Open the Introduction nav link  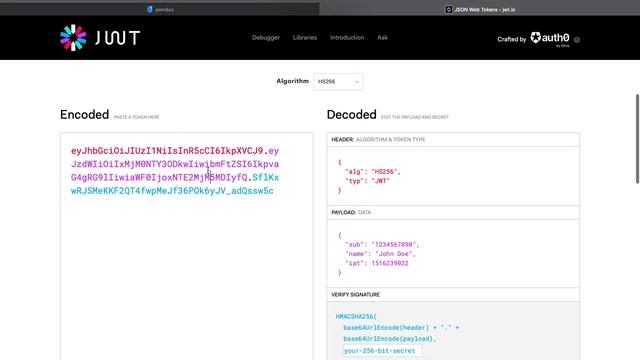click(347, 38)
